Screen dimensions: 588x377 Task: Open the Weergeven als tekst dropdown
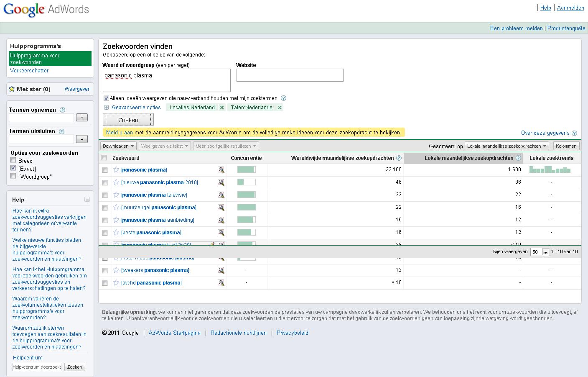tap(165, 146)
